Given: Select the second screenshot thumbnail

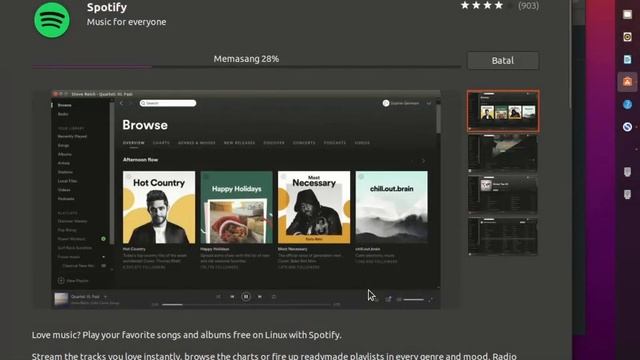Looking at the screenshot, I should point(503,153).
